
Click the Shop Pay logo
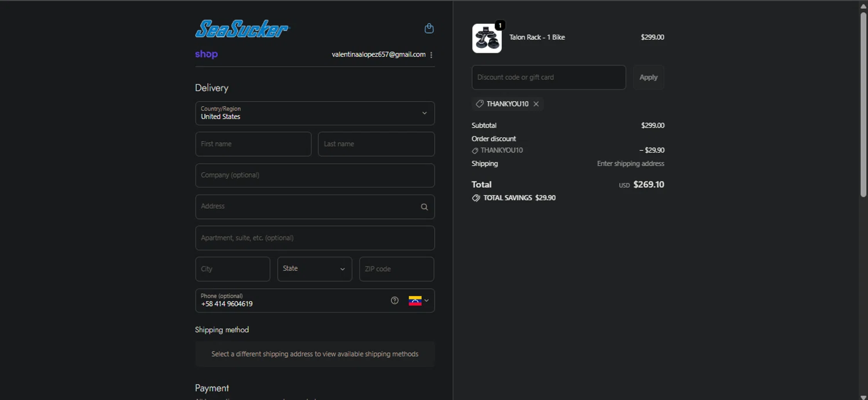click(206, 54)
